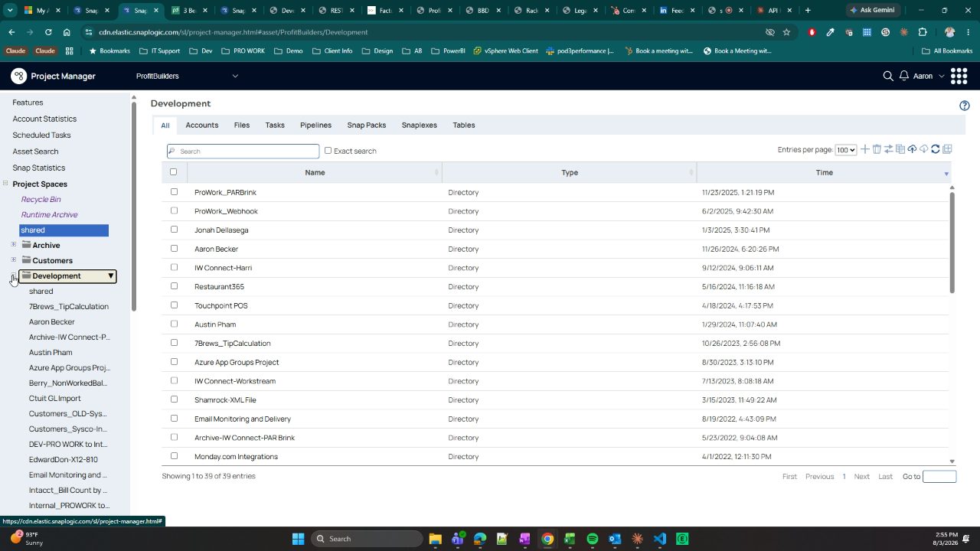Image resolution: width=980 pixels, height=551 pixels.
Task: Click the move assets arrows icon
Action: pos(889,149)
